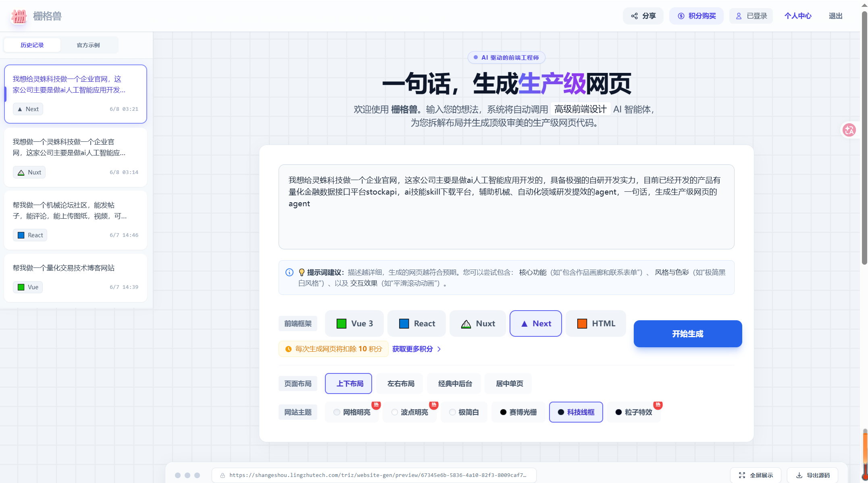Click the fullscreen icon in 全屏展示

[742, 475]
